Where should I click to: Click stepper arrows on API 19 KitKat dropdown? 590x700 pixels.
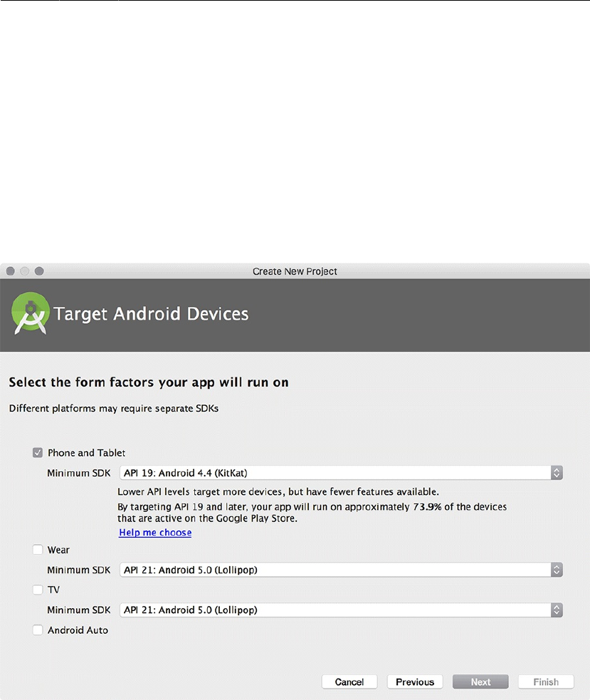557,473
